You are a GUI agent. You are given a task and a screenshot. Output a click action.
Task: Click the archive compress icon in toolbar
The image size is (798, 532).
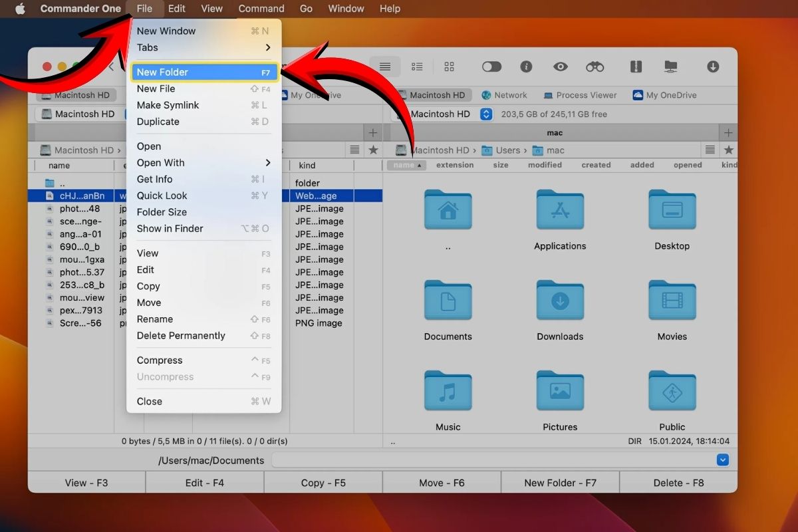pos(636,66)
